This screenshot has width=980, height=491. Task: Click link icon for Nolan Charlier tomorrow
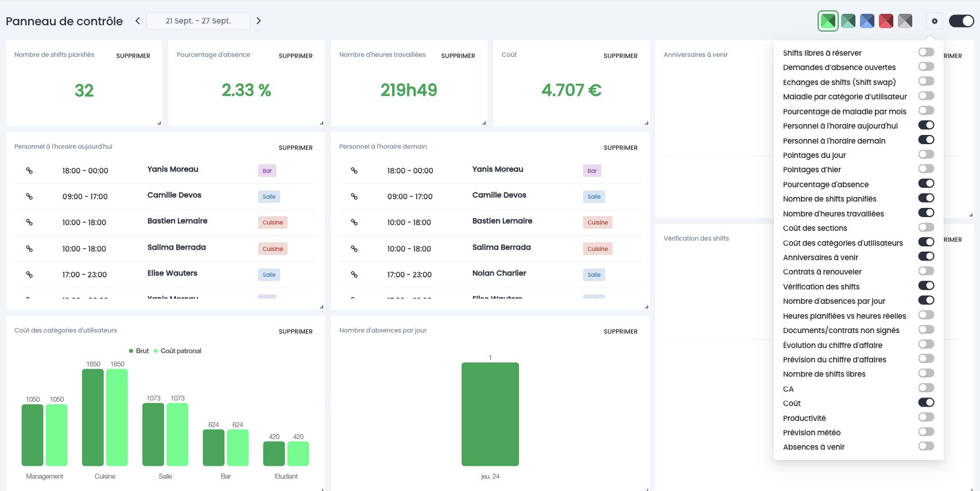(354, 275)
